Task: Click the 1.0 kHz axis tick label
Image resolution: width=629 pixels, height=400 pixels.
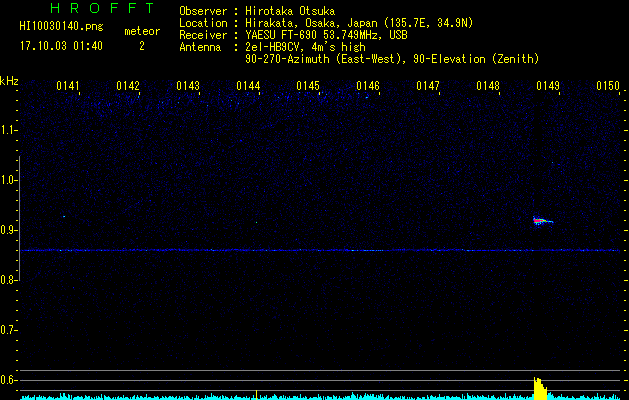Action: tap(8, 180)
